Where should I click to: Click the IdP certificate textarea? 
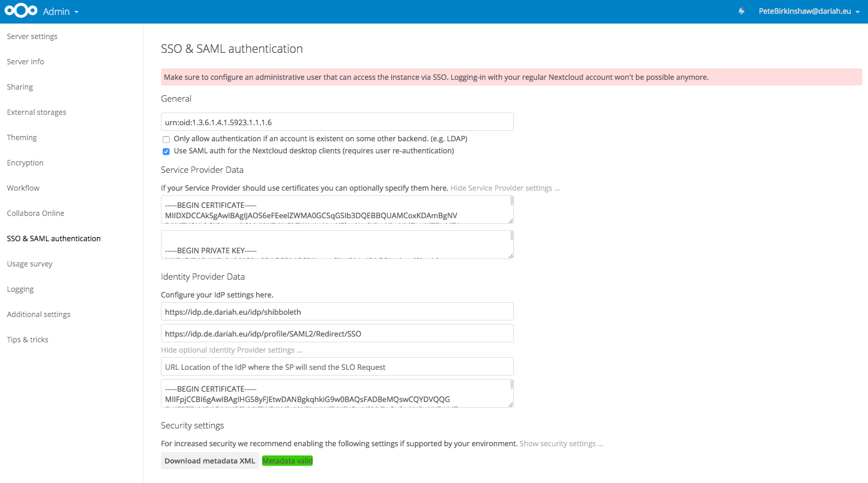[x=337, y=393]
